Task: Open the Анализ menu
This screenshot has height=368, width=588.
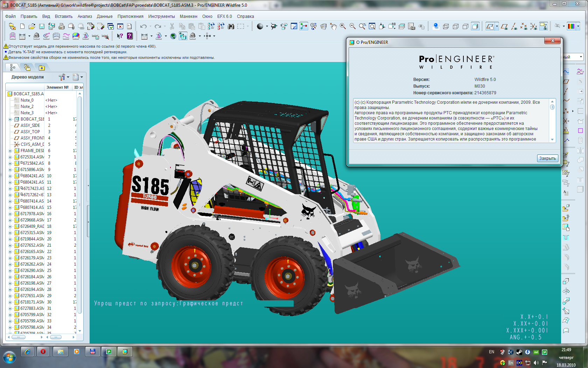Action: pos(85,16)
